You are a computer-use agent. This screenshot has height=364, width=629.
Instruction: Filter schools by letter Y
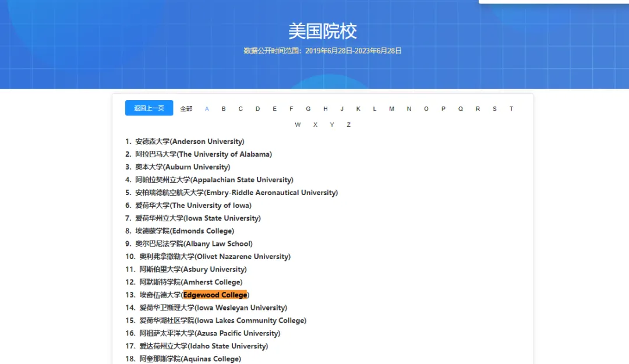tap(332, 125)
